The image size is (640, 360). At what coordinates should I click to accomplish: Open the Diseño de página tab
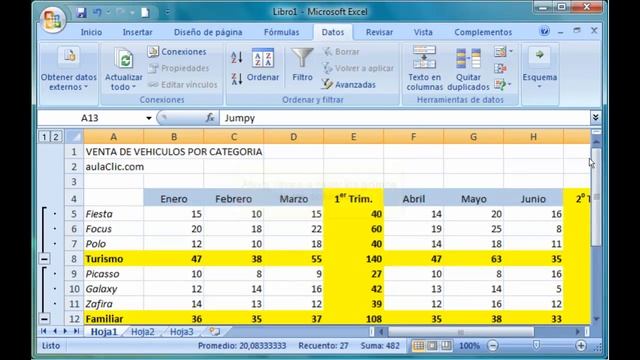tap(208, 32)
